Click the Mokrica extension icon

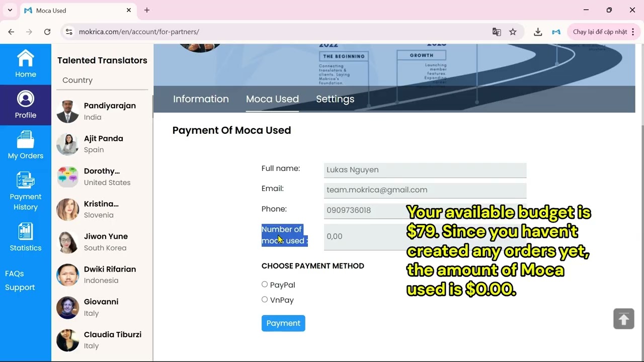556,32
